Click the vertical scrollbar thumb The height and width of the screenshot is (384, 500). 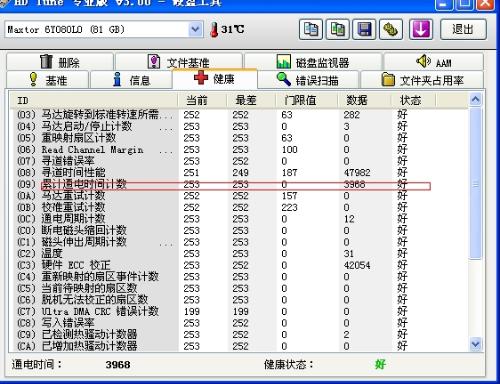pos(475,183)
